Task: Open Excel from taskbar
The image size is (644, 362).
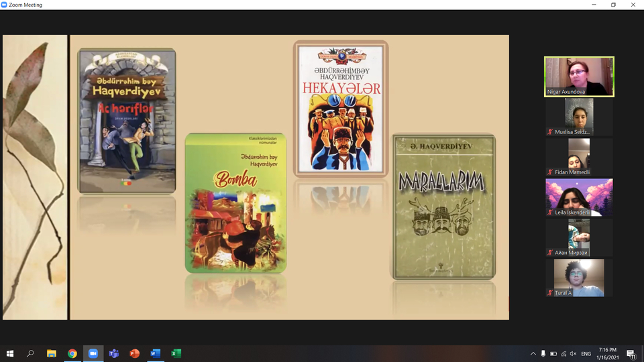Action: click(176, 353)
